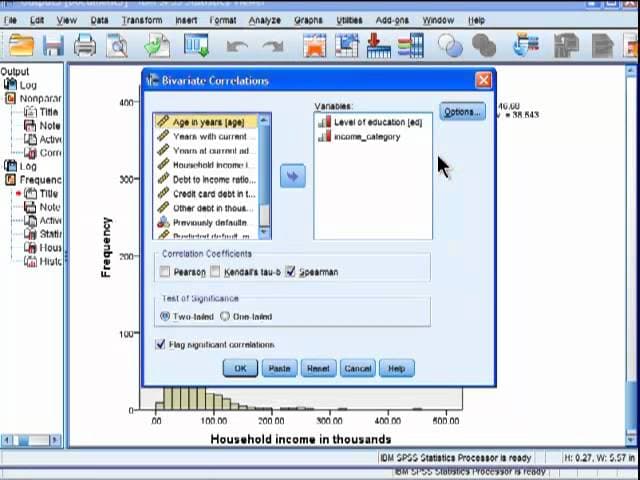The width and height of the screenshot is (640, 480).
Task: Open the Transform menu
Action: [142, 20]
